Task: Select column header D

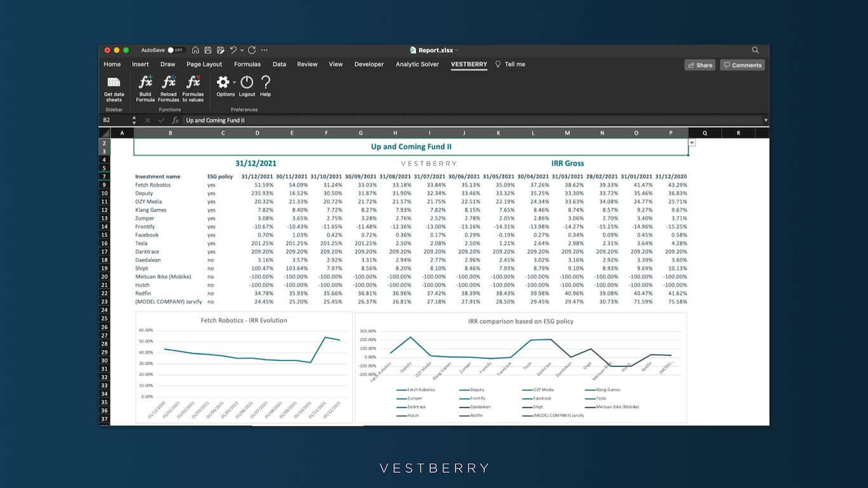Action: click(x=257, y=133)
